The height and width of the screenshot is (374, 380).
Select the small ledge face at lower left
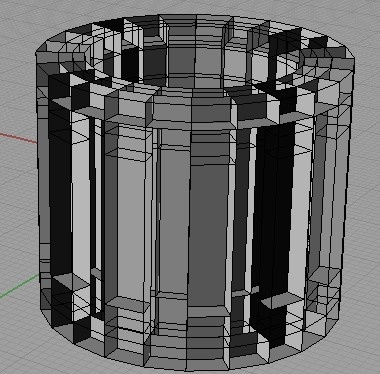pyautogui.click(x=67, y=281)
